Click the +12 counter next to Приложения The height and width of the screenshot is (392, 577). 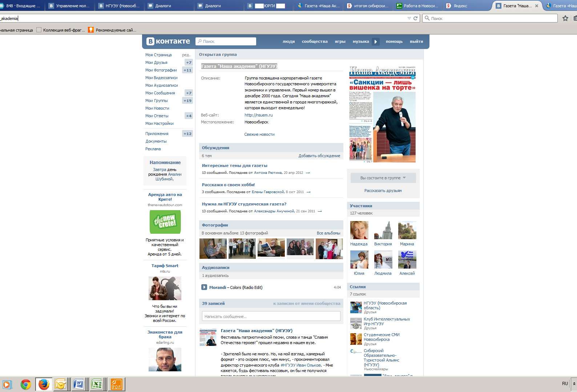(187, 134)
